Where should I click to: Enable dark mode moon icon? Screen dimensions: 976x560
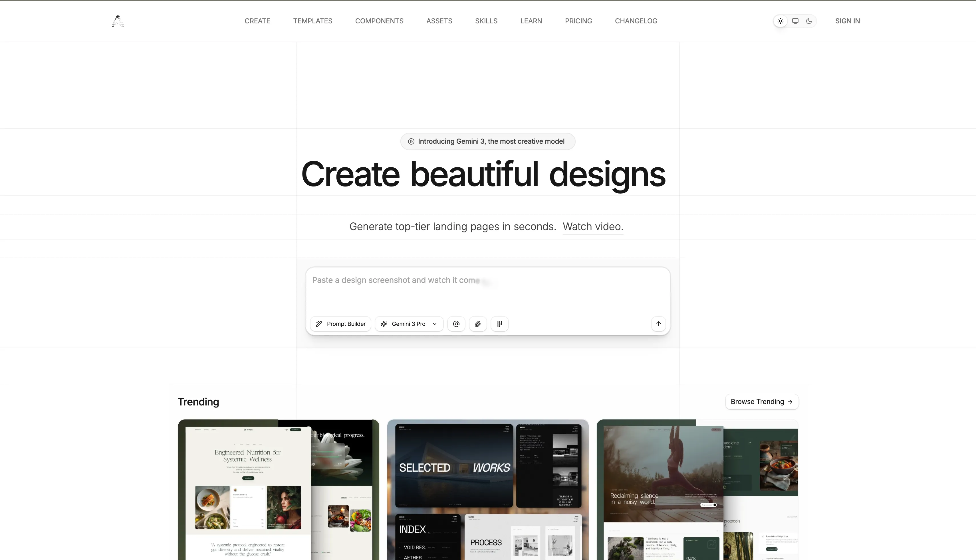point(809,21)
